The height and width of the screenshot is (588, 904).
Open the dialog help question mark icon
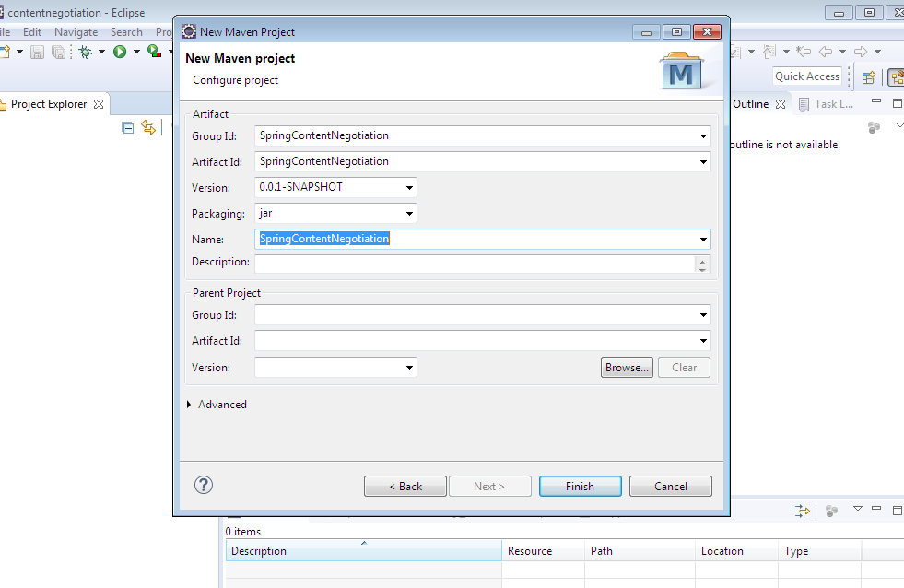(x=204, y=486)
